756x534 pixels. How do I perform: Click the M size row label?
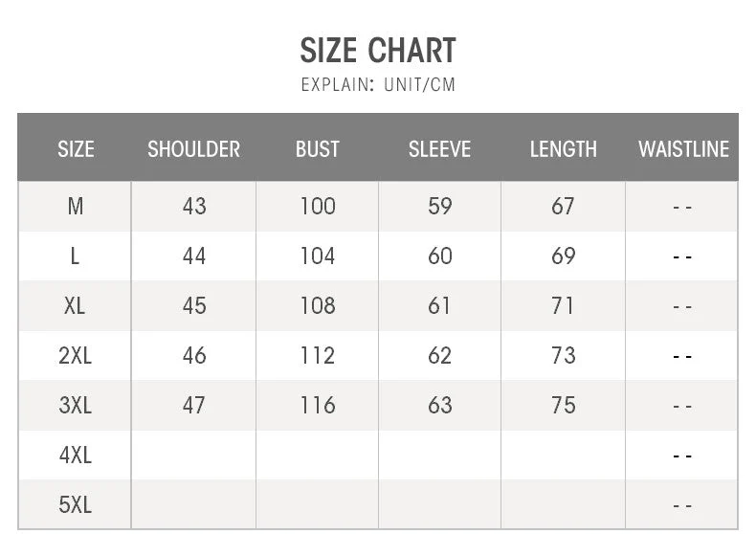click(x=76, y=206)
